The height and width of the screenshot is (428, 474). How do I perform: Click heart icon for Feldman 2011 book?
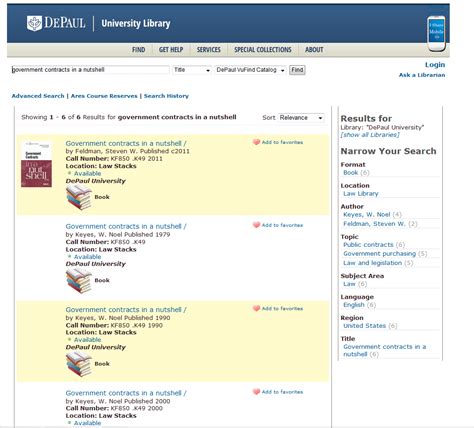pyautogui.click(x=256, y=142)
